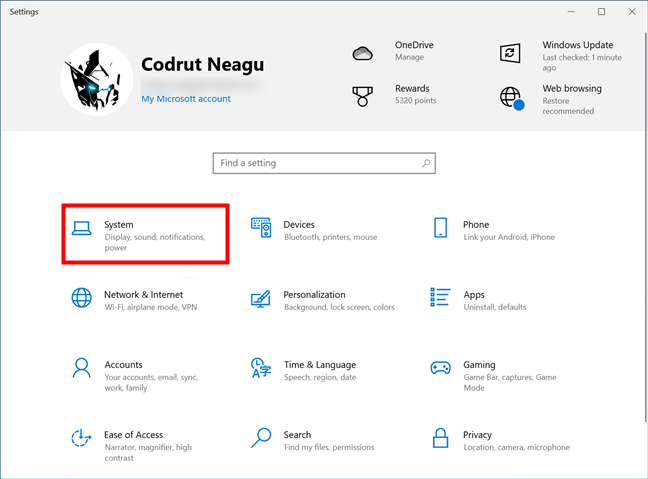Open the Phone settings title

pyautogui.click(x=476, y=224)
